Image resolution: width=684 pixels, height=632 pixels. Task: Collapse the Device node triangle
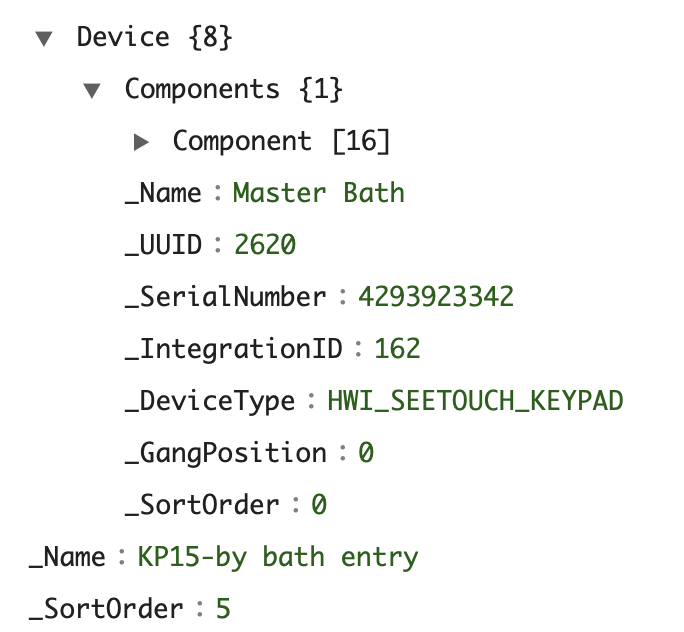(x=43, y=38)
